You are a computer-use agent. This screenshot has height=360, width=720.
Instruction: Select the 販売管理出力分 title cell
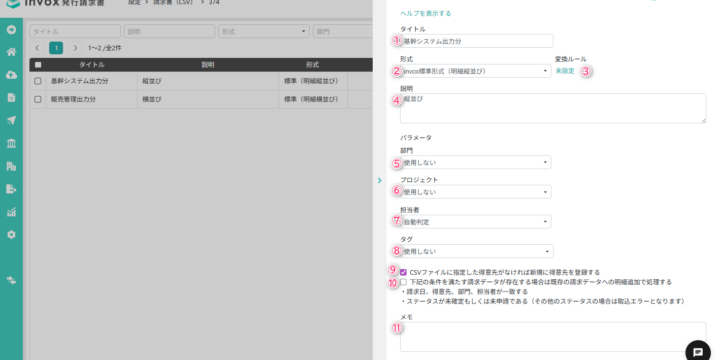click(x=91, y=99)
